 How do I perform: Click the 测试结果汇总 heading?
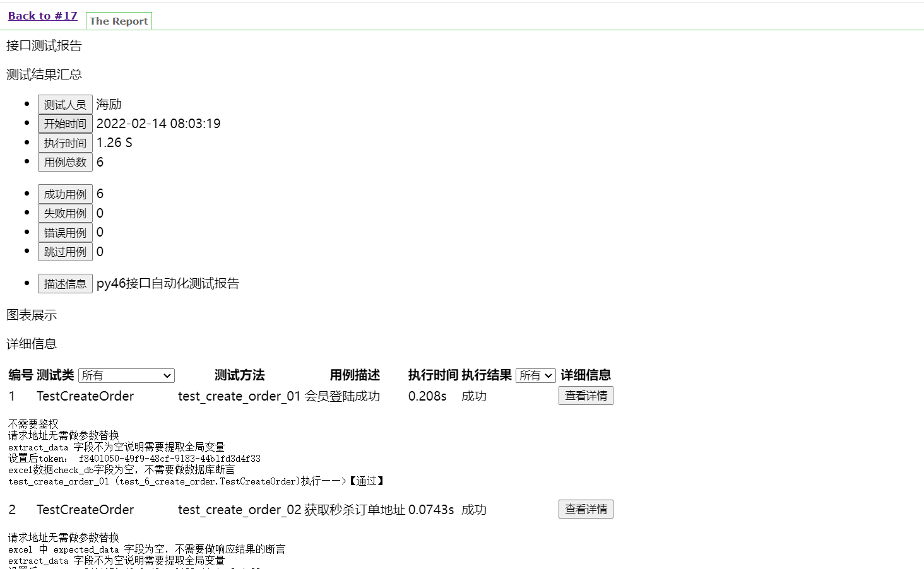point(44,74)
